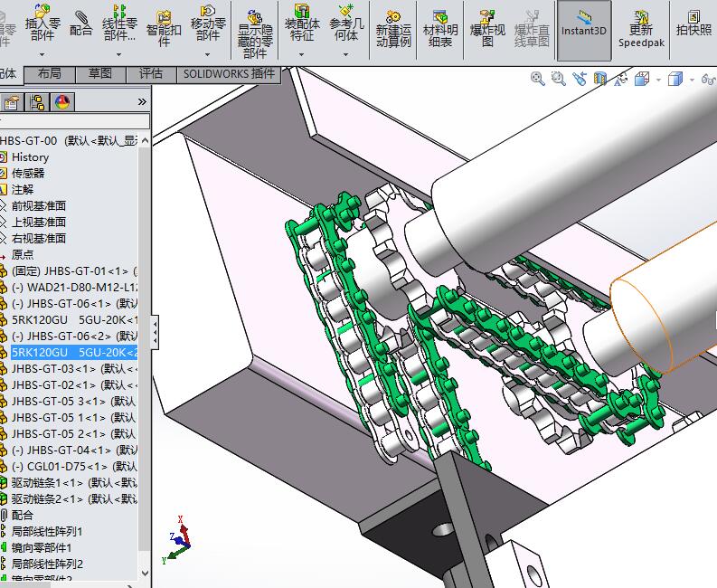Update Speedpak (更新 Speedpak)
This screenshot has height=588, width=717.
(x=641, y=29)
